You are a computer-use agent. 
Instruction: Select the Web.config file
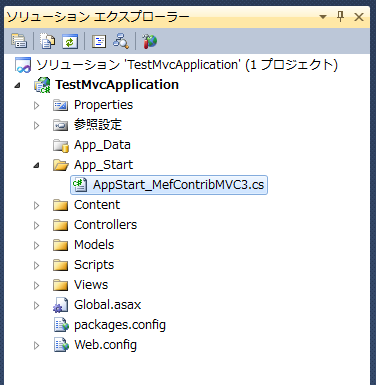[105, 345]
